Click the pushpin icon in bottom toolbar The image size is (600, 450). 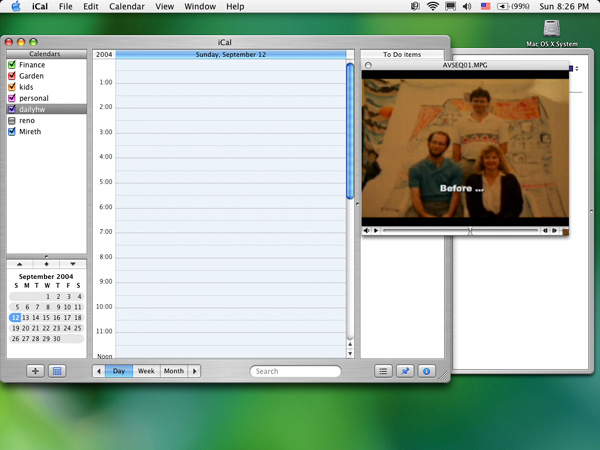coord(405,371)
